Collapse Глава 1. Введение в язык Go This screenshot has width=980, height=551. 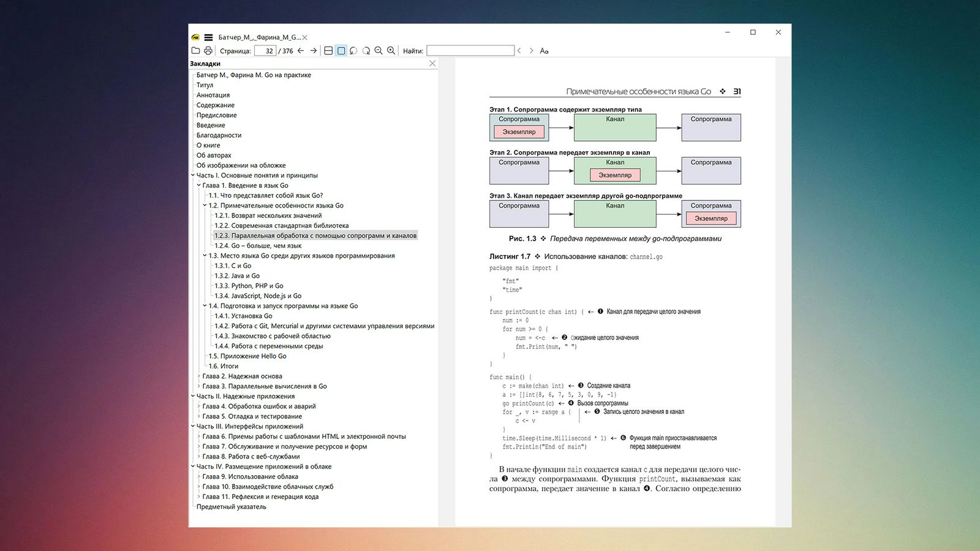pos(199,186)
